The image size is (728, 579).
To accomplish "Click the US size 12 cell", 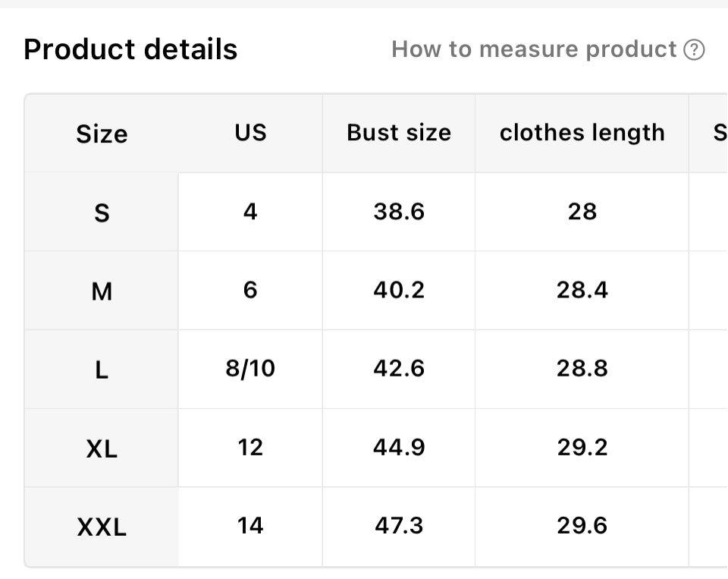I will click(x=250, y=447).
